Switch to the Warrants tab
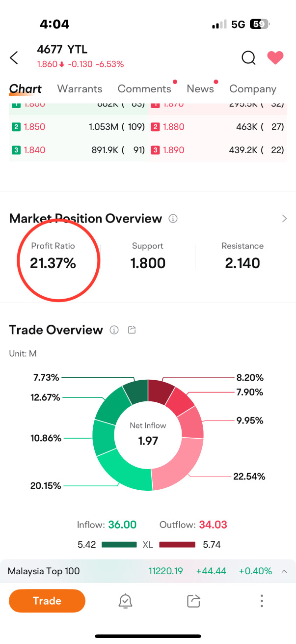This screenshot has width=296, height=644. tap(80, 89)
